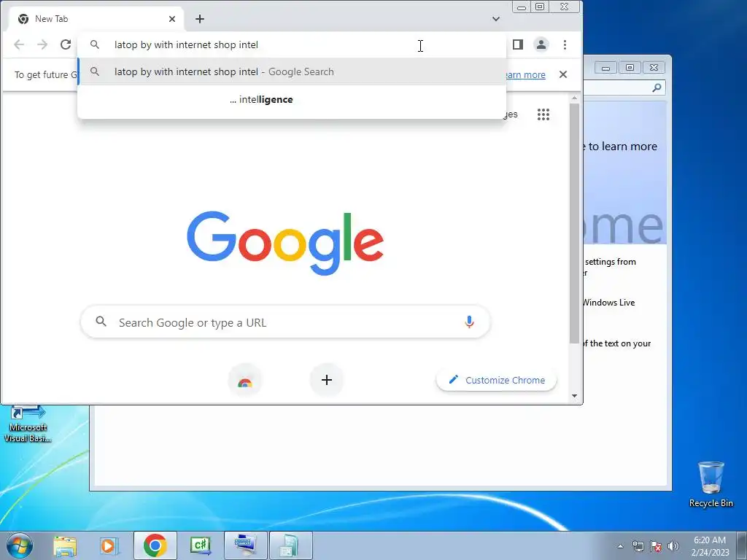Screen dimensions: 747x560
Task: Launch Windows Media Player from the taskbar
Action: coord(109,546)
